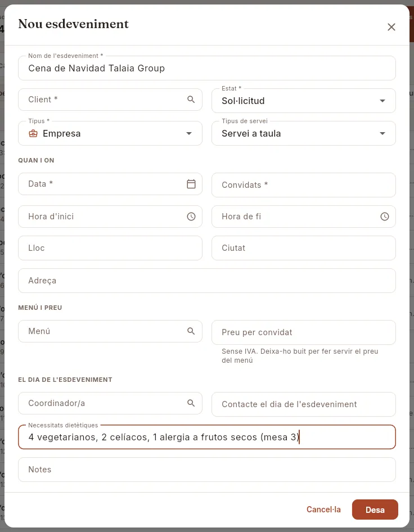This screenshot has height=532, width=414.
Task: Click the MENÚ I PREU section heading
Action: [x=40, y=308]
